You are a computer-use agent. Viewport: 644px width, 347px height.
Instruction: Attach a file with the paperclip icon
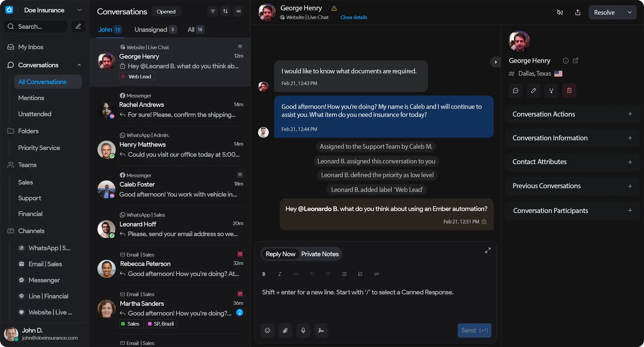(x=285, y=331)
